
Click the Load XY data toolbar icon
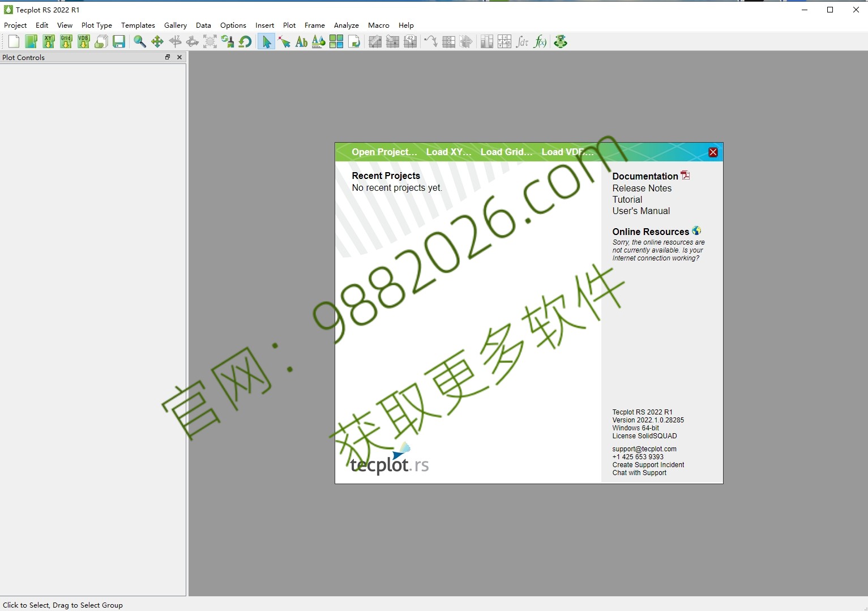(49, 41)
